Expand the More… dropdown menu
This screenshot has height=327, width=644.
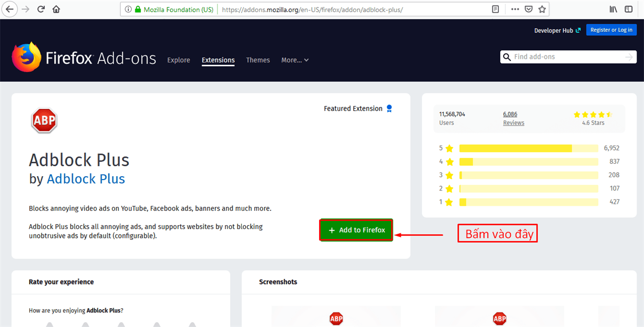(x=295, y=60)
